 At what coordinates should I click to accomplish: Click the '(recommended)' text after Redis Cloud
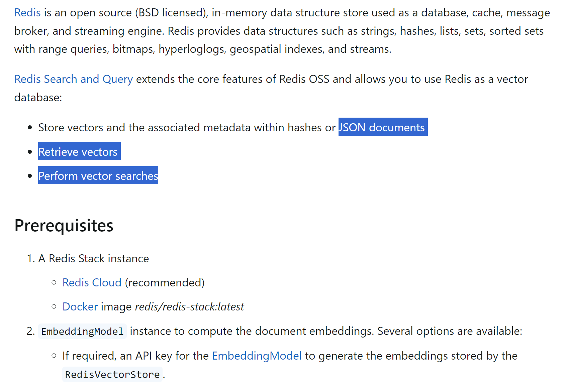pos(165,283)
